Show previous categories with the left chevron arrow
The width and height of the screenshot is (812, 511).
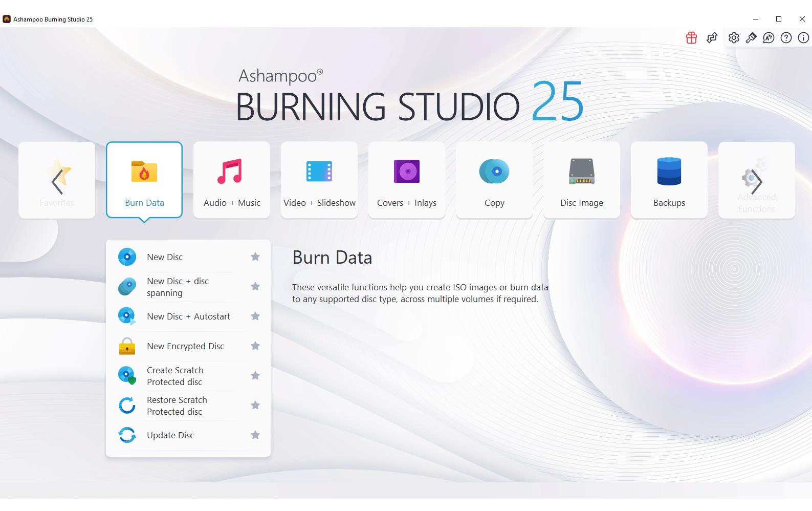click(x=57, y=181)
